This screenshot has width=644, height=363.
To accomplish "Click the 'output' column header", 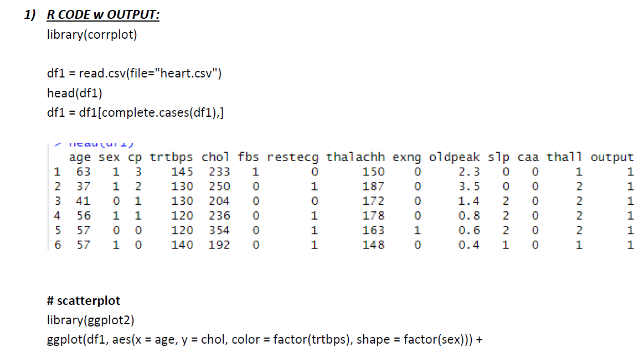I will 612,158.
